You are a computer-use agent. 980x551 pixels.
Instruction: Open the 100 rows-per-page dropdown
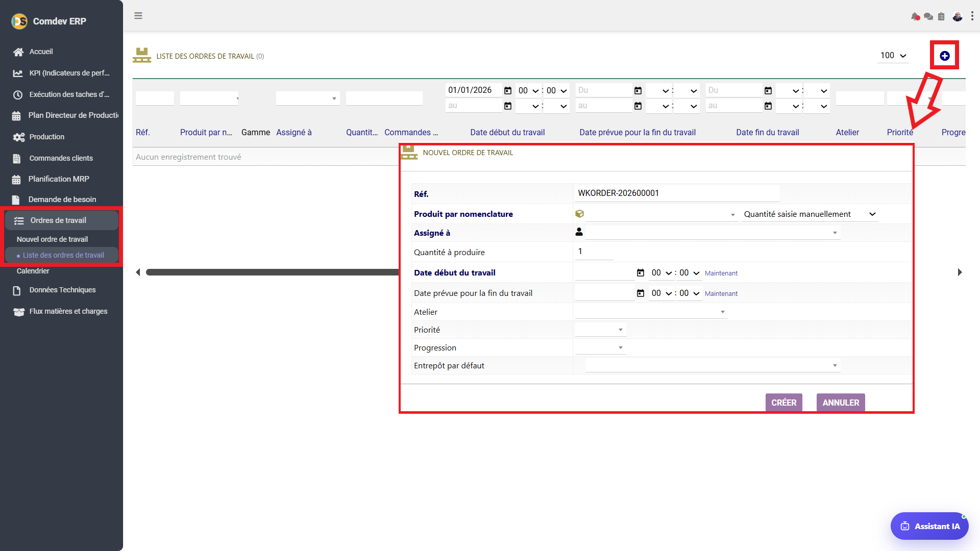coord(893,56)
